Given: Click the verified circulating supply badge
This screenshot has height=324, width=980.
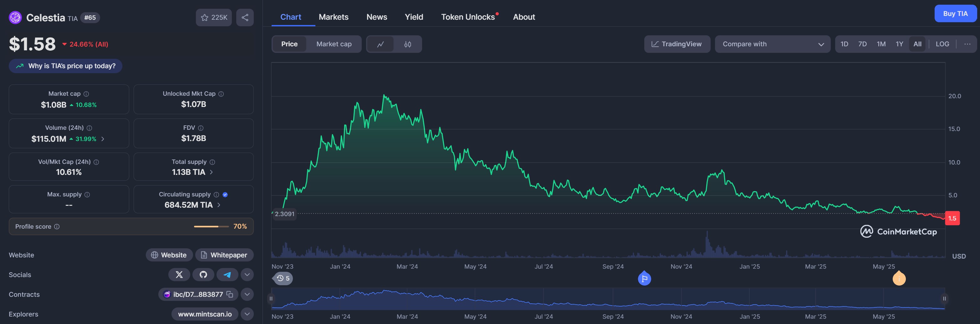Looking at the screenshot, I should pos(225,195).
